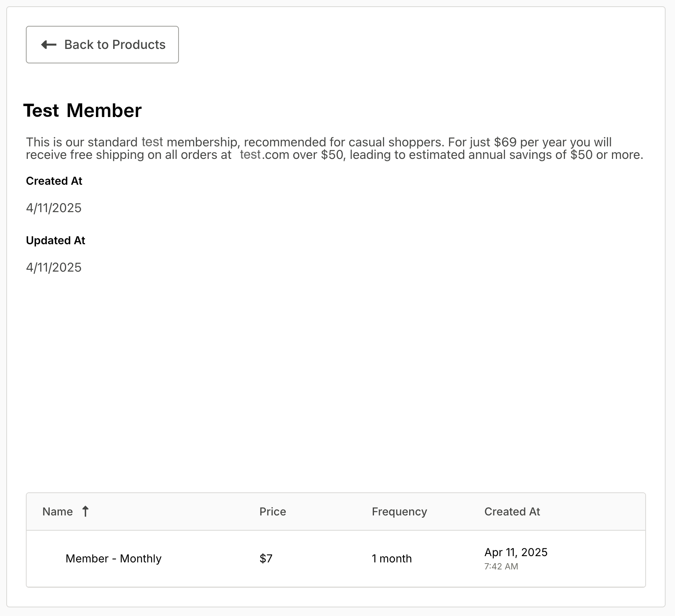Click the membership description paragraph
675x616 pixels.
pos(335,148)
